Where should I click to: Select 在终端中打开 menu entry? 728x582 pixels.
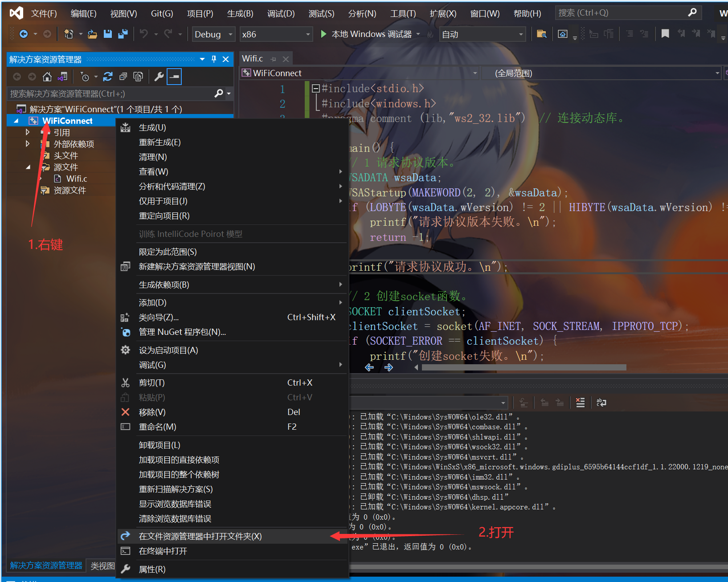pos(232,551)
